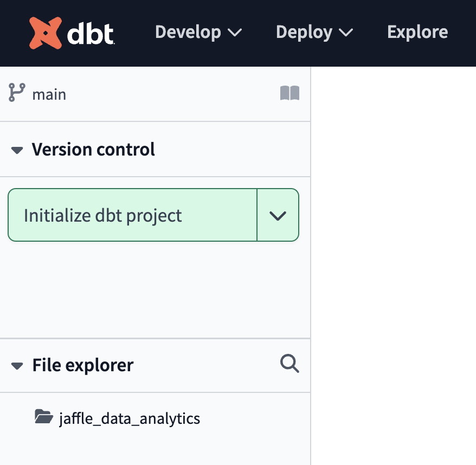The height and width of the screenshot is (465, 476).
Task: Open the jaffle_data_analytics folder
Action: (131, 418)
